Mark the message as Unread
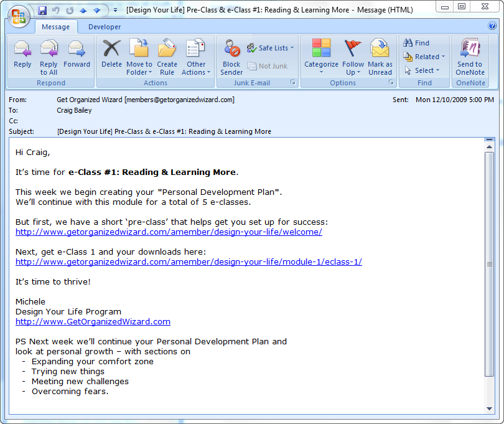The height and width of the screenshot is (424, 504). click(380, 57)
